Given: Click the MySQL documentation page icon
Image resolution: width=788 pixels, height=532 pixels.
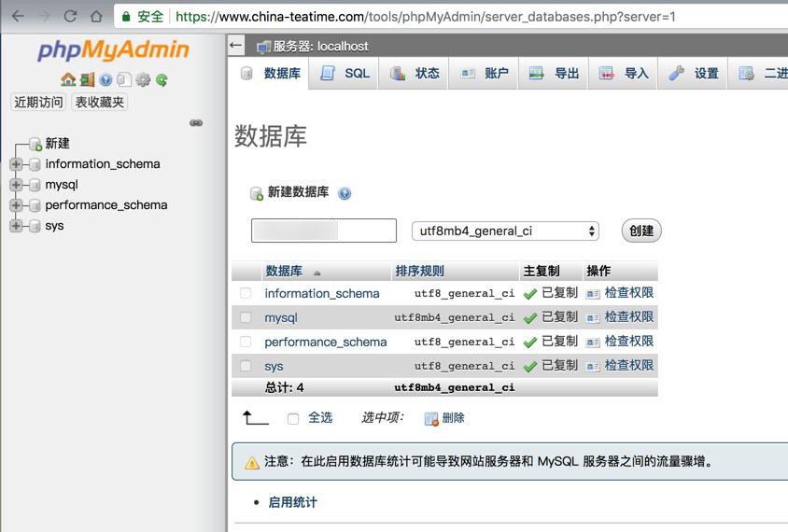Looking at the screenshot, I should point(124,79).
